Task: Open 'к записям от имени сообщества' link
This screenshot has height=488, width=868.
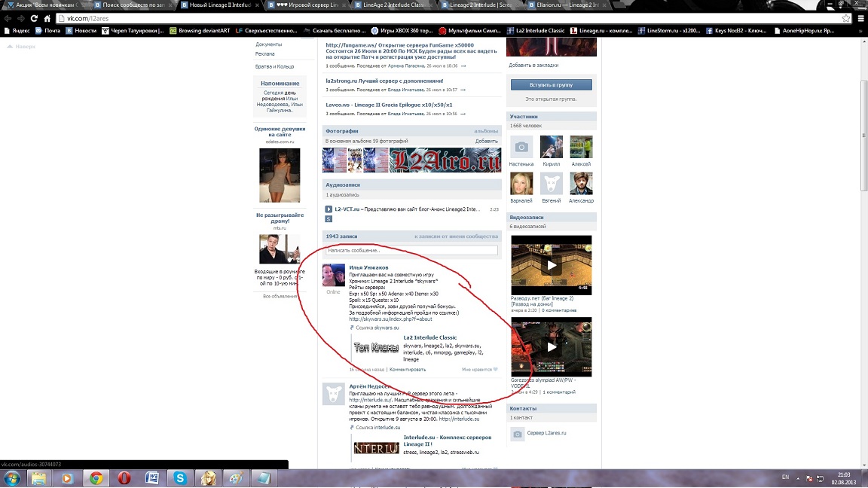Action: click(x=456, y=236)
